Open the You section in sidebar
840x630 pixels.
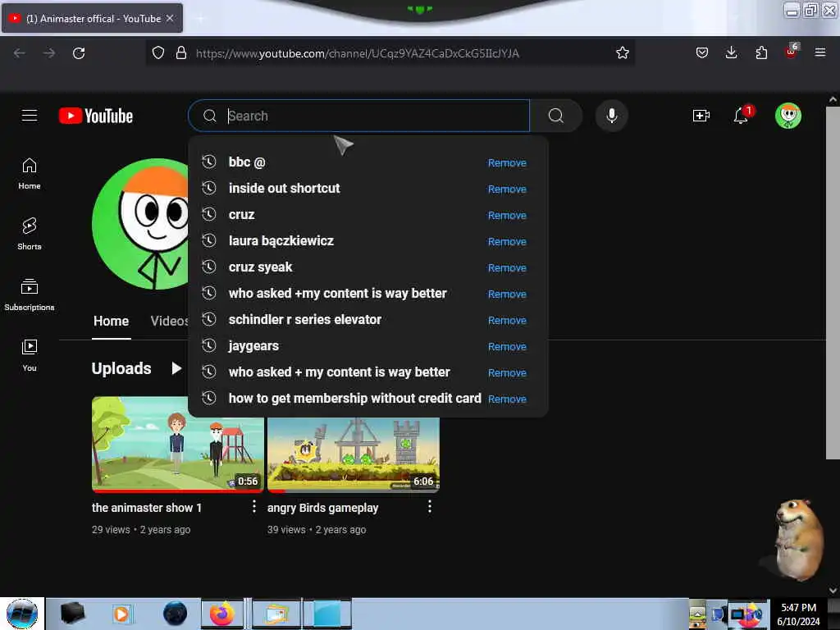30,355
